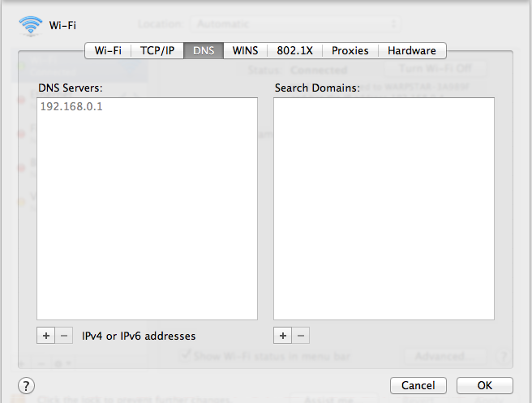Remove search domain with minus button
The image size is (532, 403).
point(301,336)
